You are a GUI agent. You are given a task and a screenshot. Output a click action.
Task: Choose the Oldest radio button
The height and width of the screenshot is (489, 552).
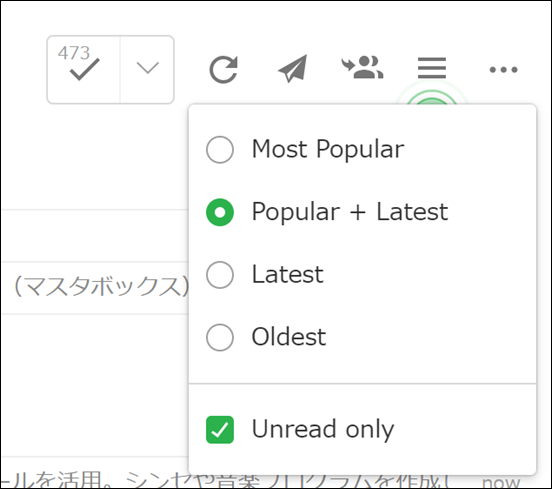[x=220, y=337]
